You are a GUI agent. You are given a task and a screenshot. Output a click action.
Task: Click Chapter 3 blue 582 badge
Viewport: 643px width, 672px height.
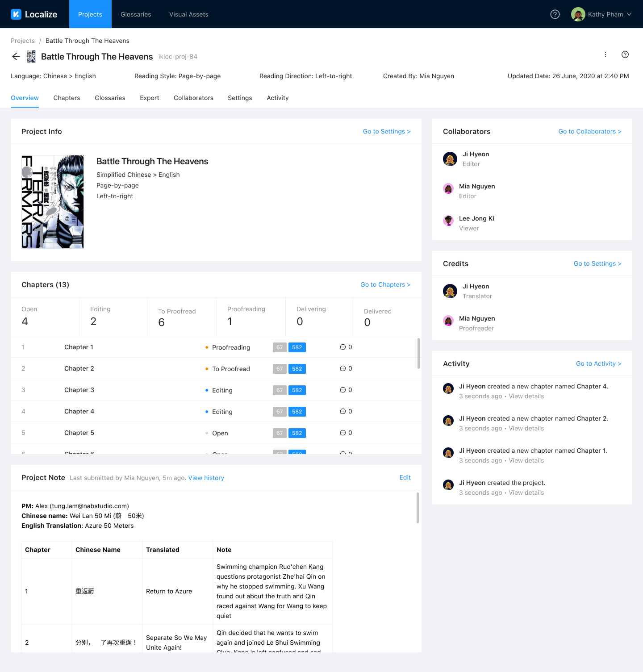point(297,390)
